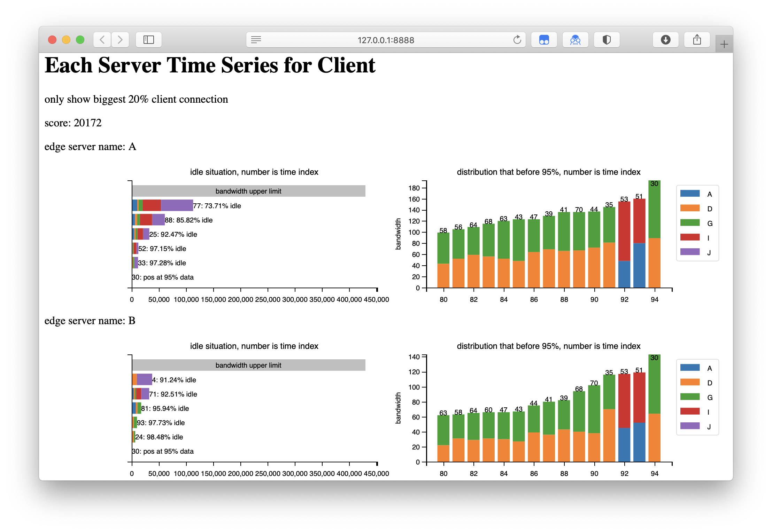Click the Reader view icon in address bar
This screenshot has width=772, height=532.
[x=256, y=40]
